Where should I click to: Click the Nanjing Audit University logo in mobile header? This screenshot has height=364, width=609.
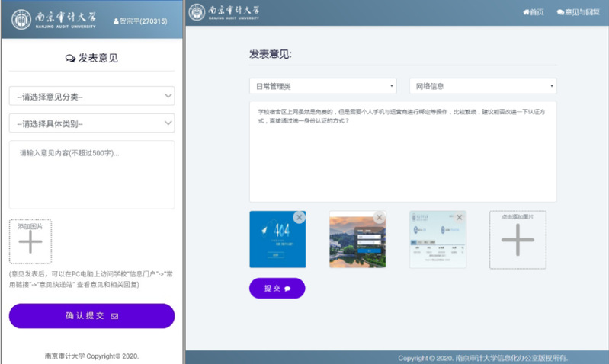(x=54, y=20)
